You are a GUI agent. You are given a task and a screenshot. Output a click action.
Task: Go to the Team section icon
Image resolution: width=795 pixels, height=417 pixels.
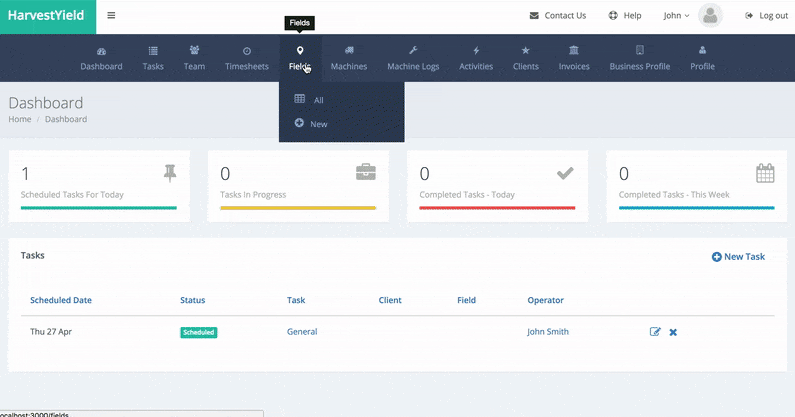pos(194,51)
